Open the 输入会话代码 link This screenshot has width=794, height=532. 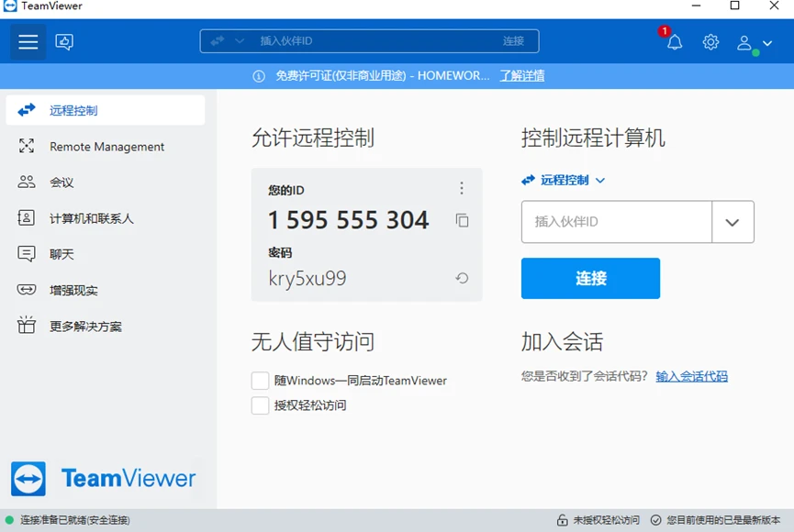[692, 376]
